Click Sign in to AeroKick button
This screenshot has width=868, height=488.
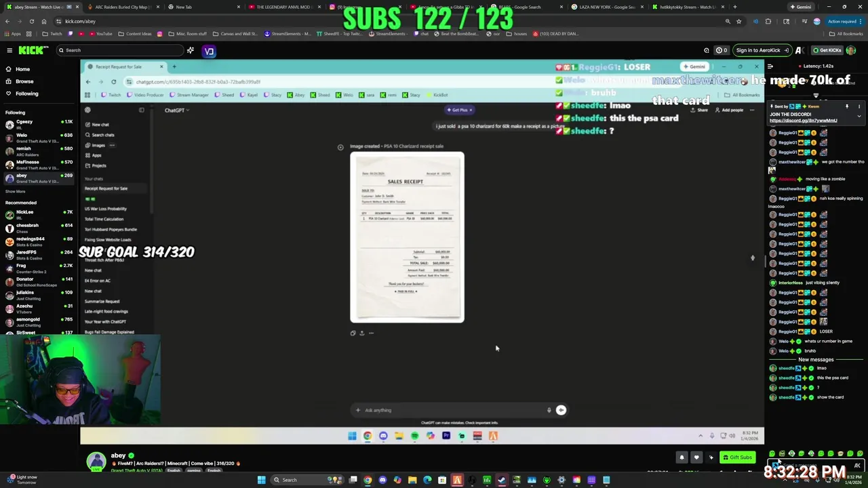762,50
